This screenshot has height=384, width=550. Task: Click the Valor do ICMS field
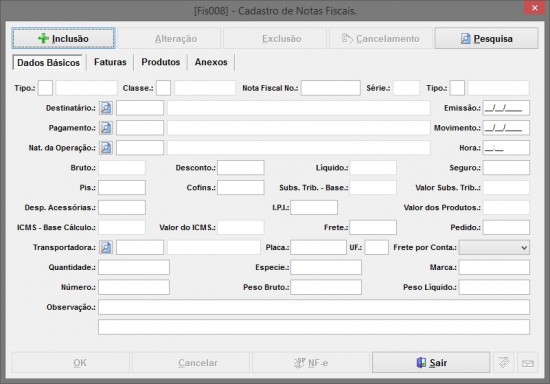241,228
